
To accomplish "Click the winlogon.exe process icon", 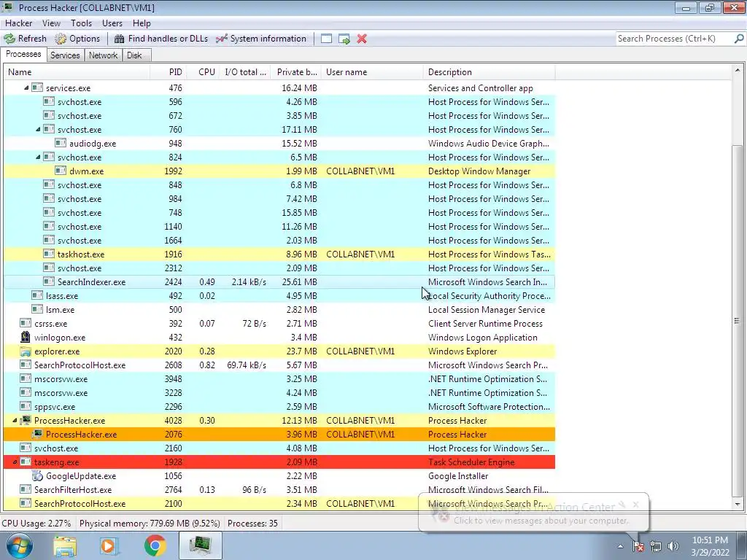I will tap(26, 337).
